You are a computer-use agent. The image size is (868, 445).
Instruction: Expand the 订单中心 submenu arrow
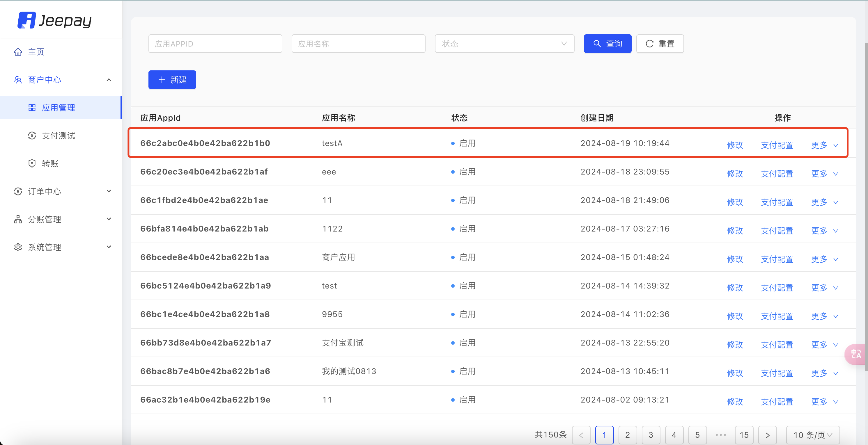point(109,191)
